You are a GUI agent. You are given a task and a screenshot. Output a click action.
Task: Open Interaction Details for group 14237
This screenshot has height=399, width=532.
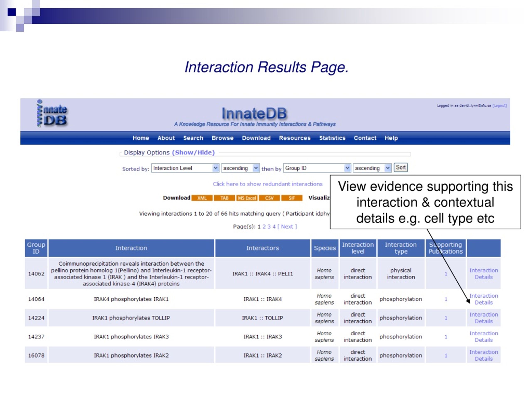[484, 337]
